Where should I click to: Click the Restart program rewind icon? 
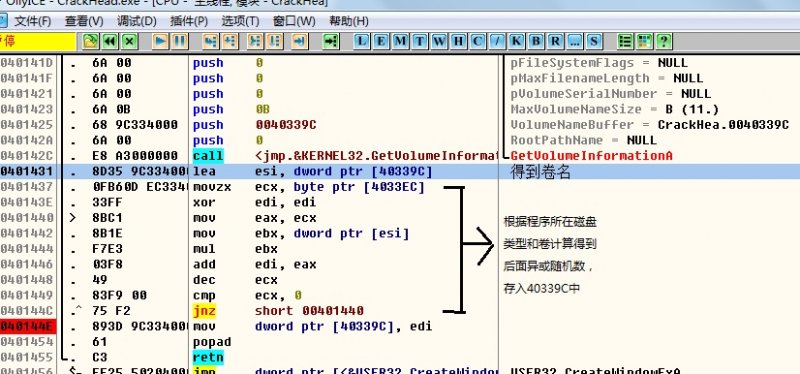(x=110, y=41)
